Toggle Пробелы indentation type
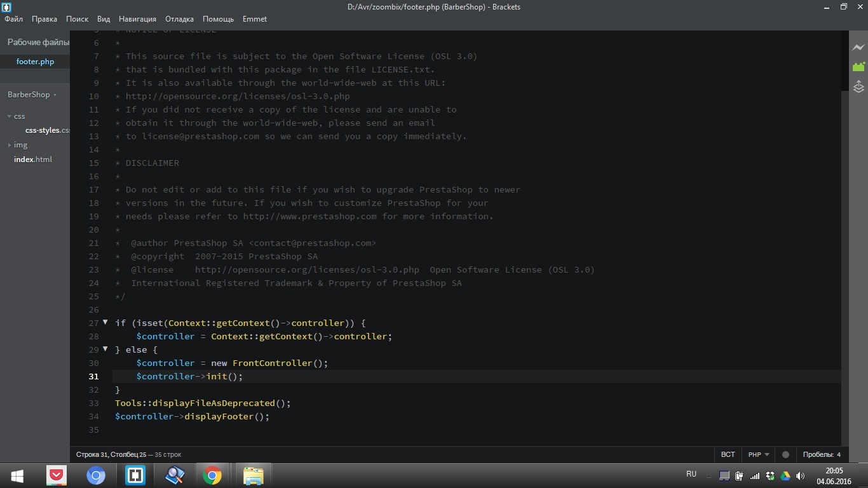Screen dimensions: 868x488 coord(818,454)
